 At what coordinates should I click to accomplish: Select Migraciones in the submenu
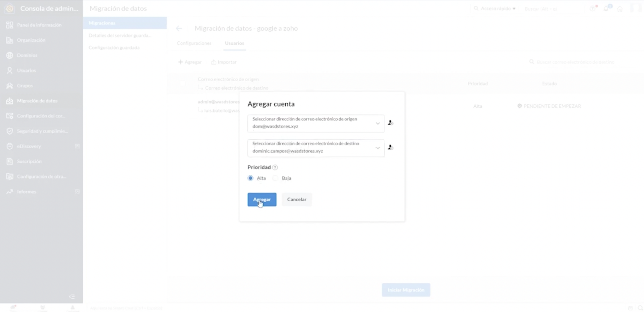125,23
